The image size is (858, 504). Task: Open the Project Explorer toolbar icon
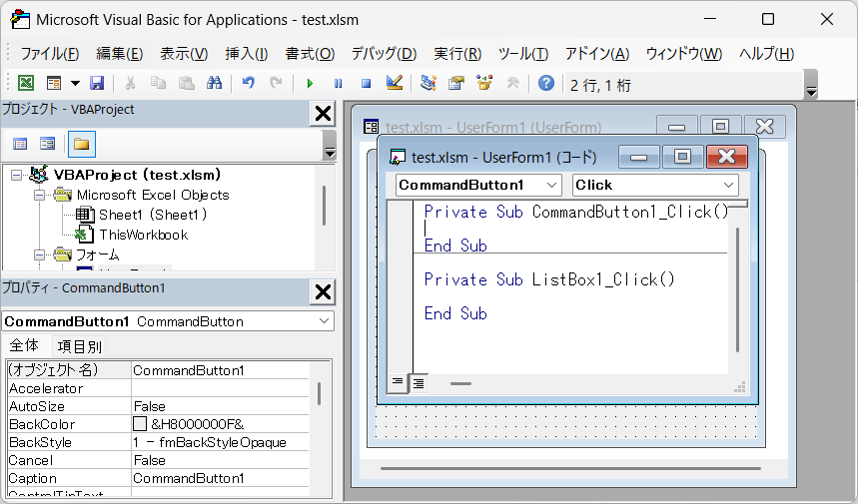coord(428,83)
